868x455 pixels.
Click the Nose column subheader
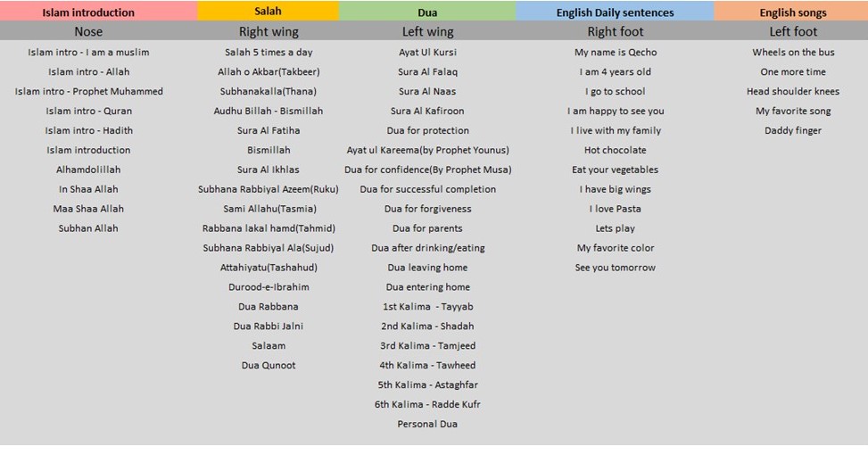tap(88, 32)
